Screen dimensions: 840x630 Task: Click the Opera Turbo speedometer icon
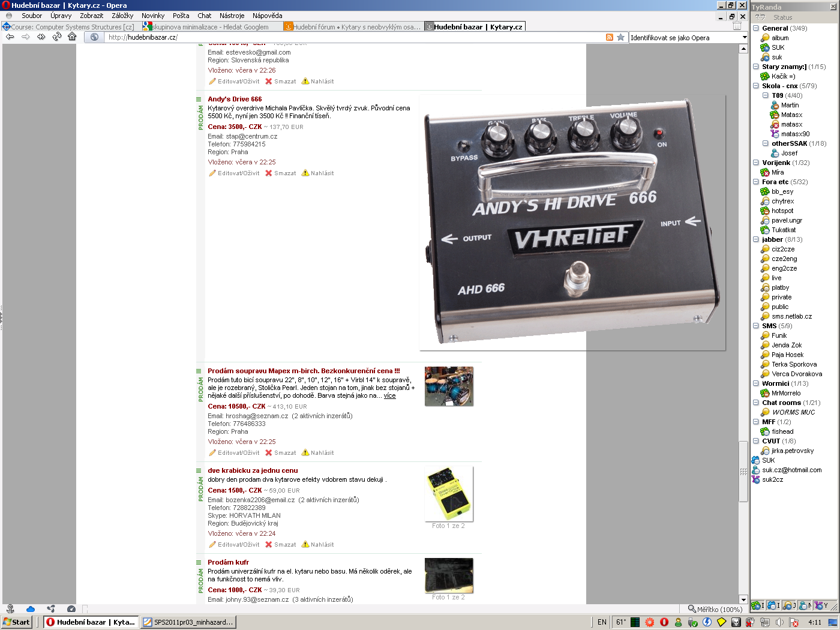click(x=71, y=609)
